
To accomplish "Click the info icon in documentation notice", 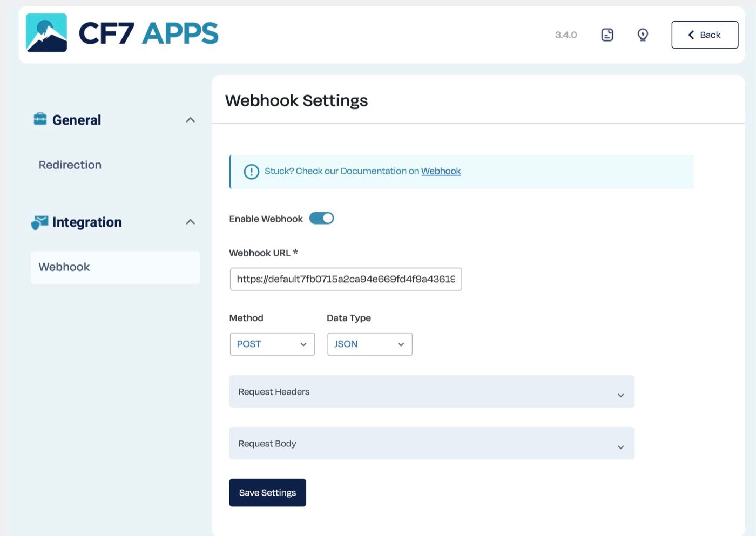I will [x=251, y=172].
